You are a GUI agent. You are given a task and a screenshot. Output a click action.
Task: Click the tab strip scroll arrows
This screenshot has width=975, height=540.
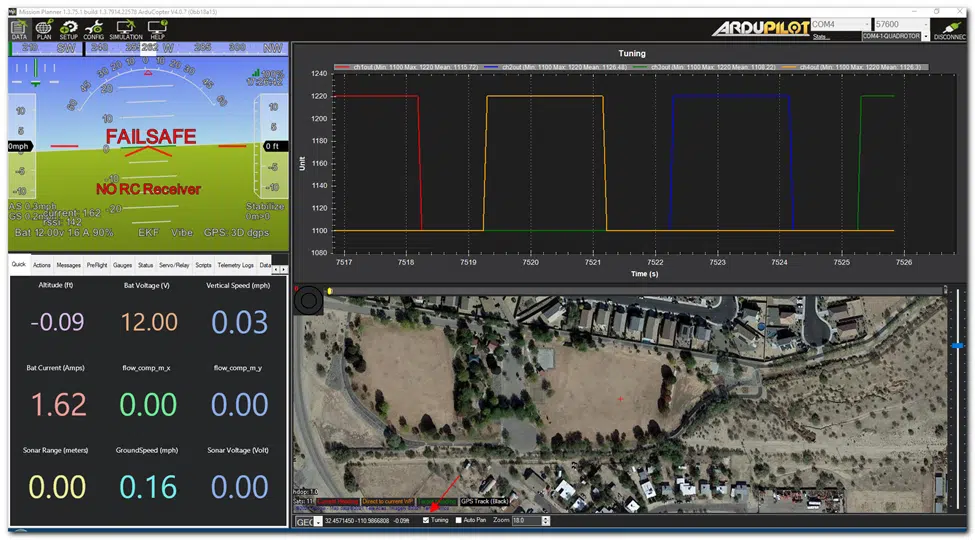[281, 269]
